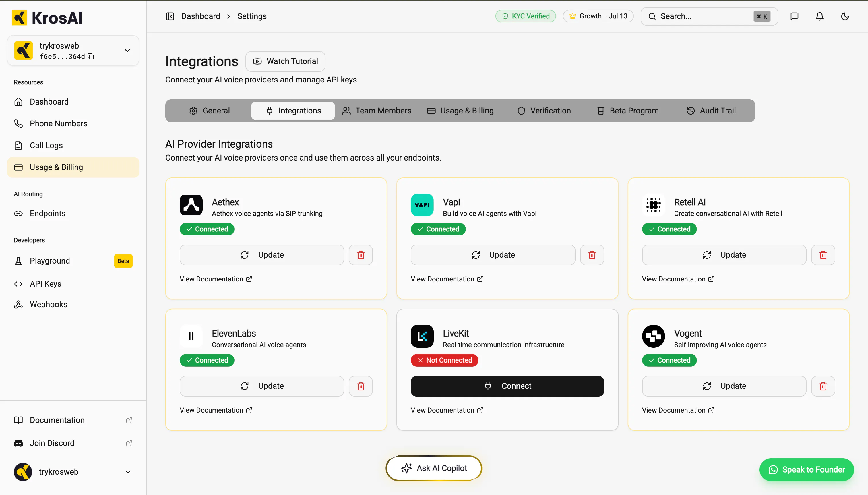Open the notifications bell

pos(820,16)
